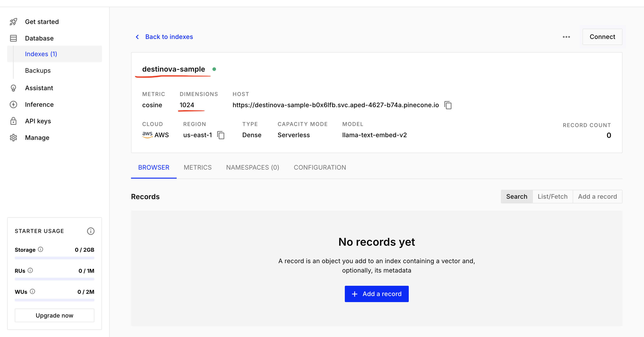Click the Manage gear icon

tap(13, 138)
